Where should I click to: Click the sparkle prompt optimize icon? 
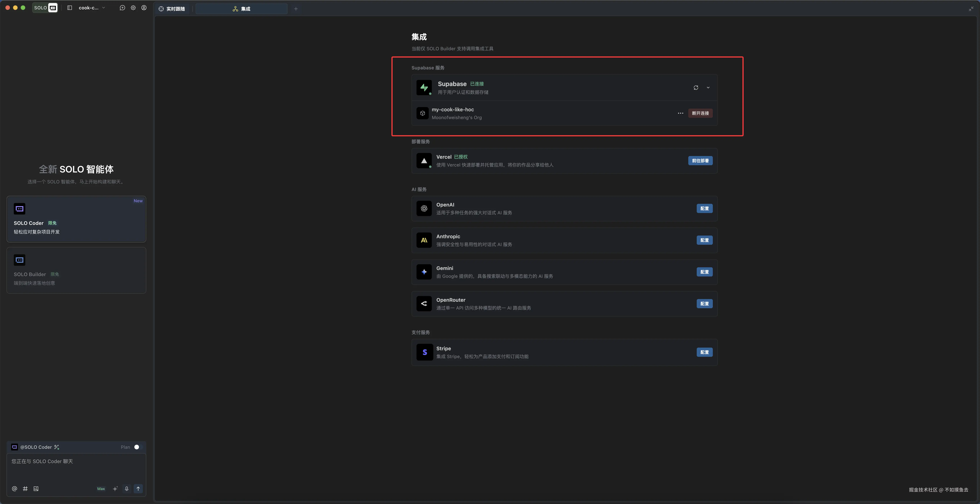point(115,488)
